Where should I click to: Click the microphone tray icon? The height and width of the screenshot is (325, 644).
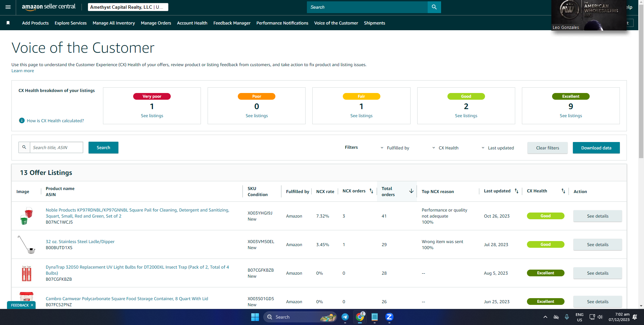pyautogui.click(x=567, y=317)
